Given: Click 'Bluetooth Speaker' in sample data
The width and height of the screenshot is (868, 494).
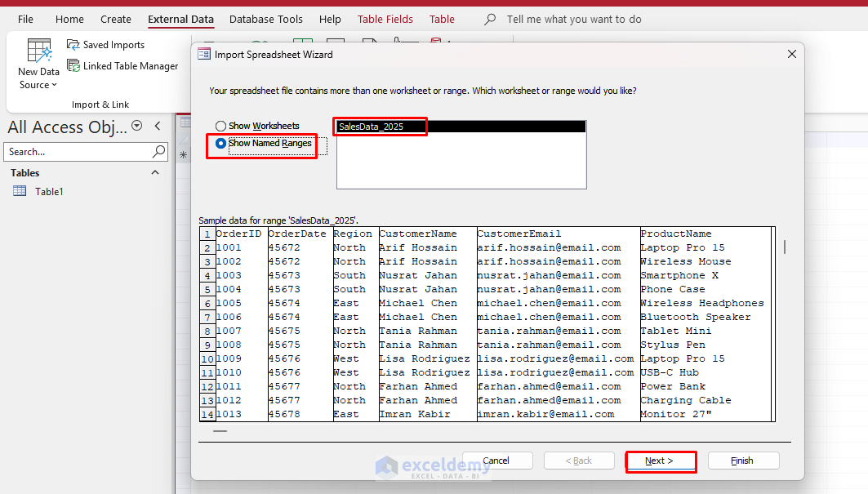Looking at the screenshot, I should point(706,317).
